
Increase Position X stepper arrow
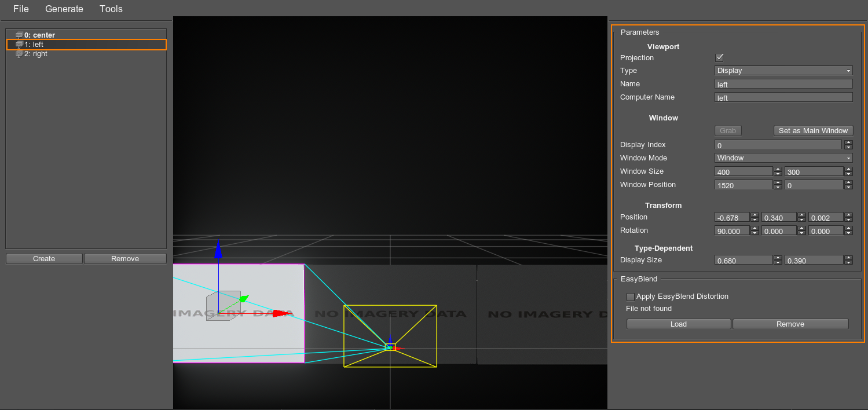coord(755,215)
